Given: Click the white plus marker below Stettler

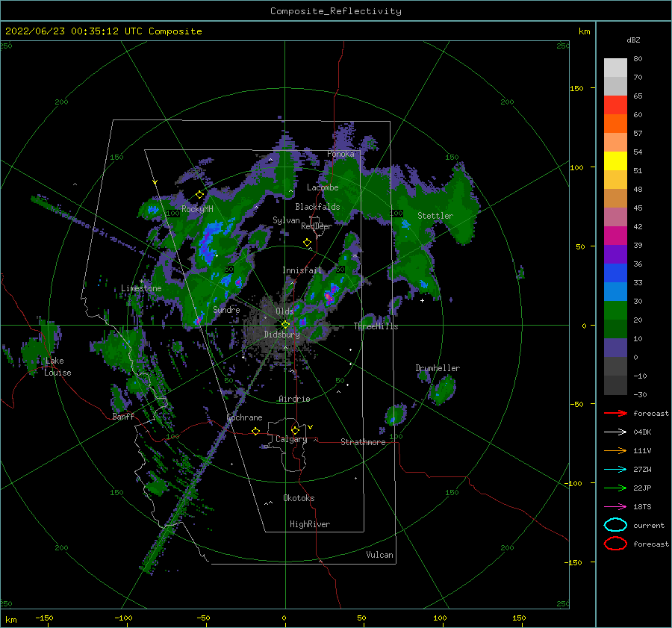Looking at the screenshot, I should pos(422,300).
